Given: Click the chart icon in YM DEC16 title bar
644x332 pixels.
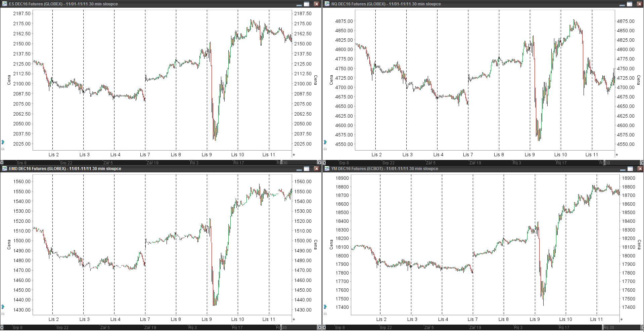Looking at the screenshot, I should [x=327, y=169].
